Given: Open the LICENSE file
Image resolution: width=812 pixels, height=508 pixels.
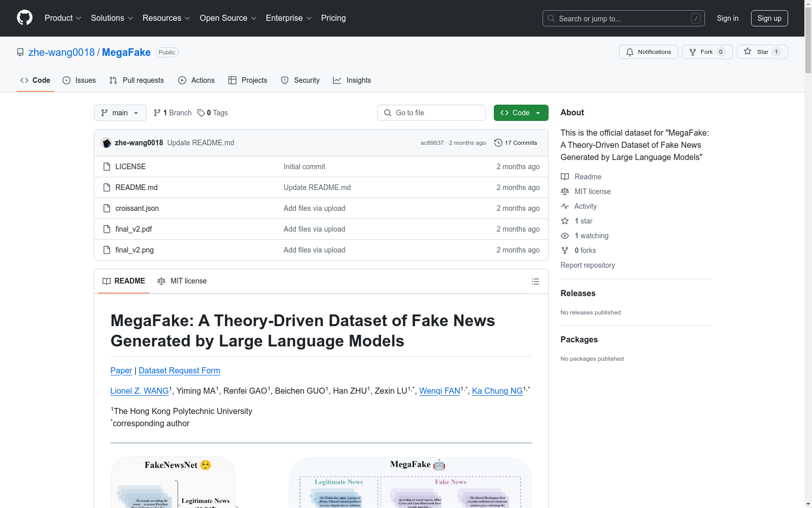Looking at the screenshot, I should [130, 167].
